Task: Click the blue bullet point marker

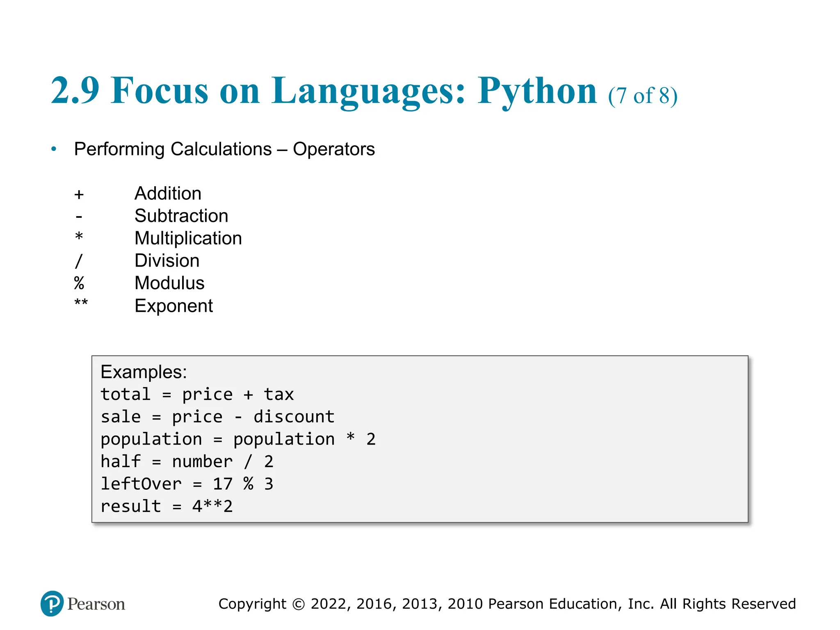Action: point(54,149)
